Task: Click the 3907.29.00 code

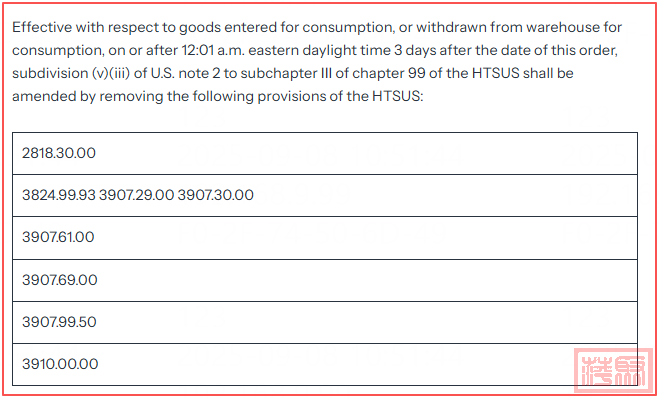Action: click(136, 195)
